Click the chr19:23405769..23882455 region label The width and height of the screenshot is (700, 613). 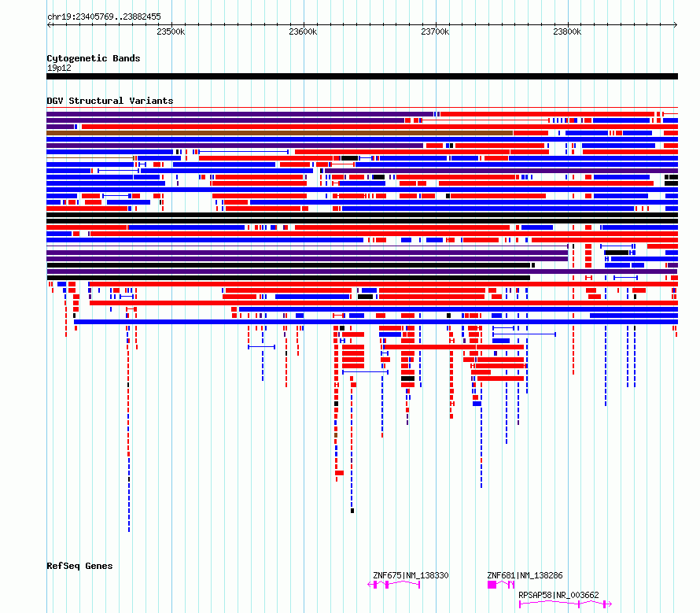pyautogui.click(x=104, y=17)
